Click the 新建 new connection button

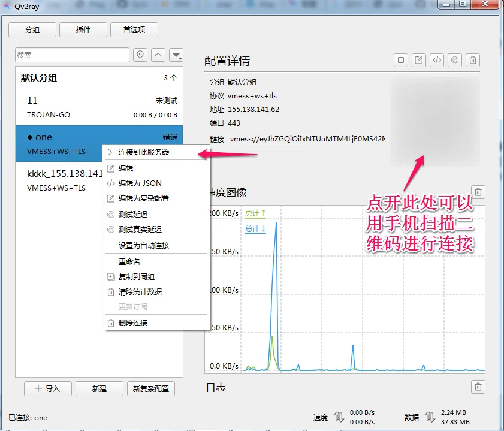point(99,389)
